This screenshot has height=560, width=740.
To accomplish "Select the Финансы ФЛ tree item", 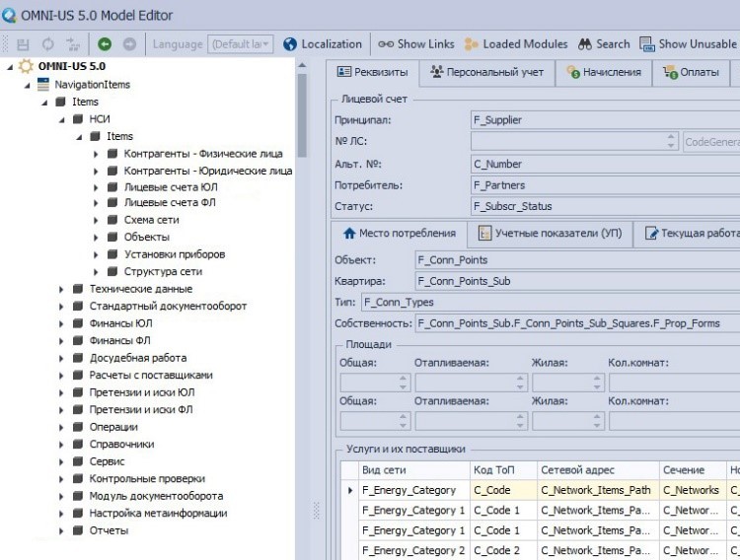I will (119, 340).
